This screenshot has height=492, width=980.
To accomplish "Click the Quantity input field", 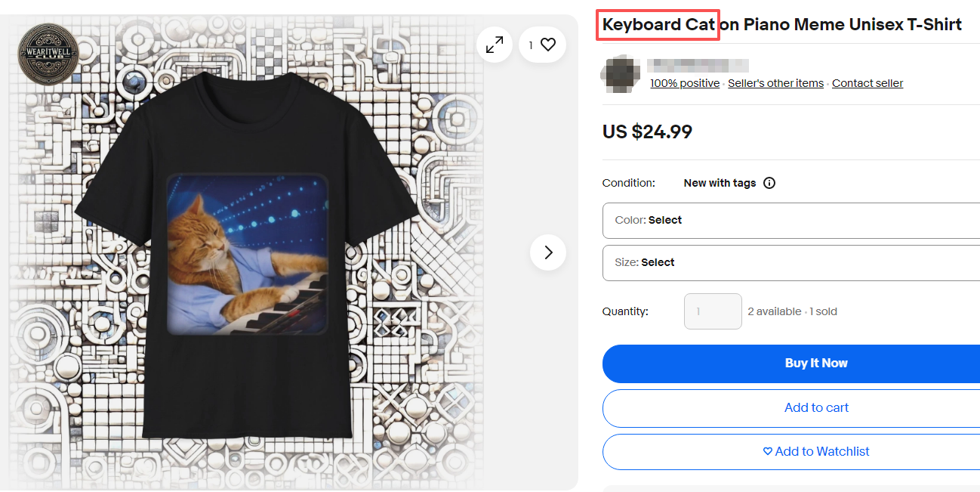I will click(x=713, y=311).
